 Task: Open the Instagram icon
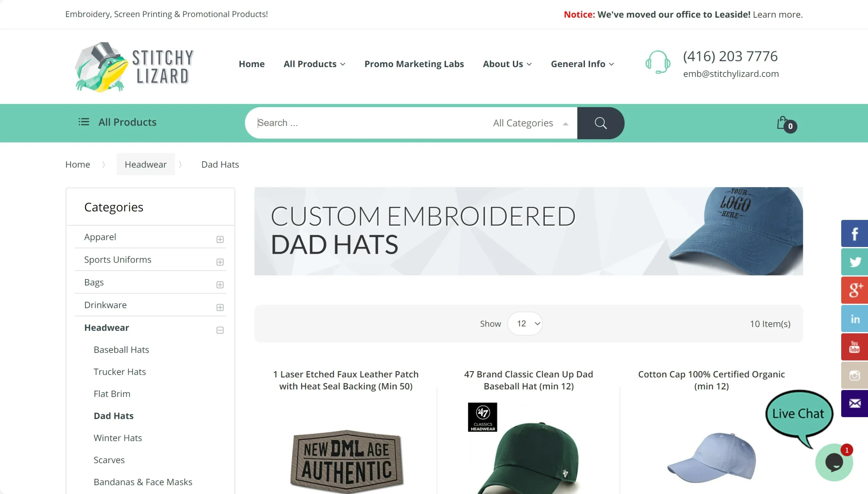(x=855, y=375)
